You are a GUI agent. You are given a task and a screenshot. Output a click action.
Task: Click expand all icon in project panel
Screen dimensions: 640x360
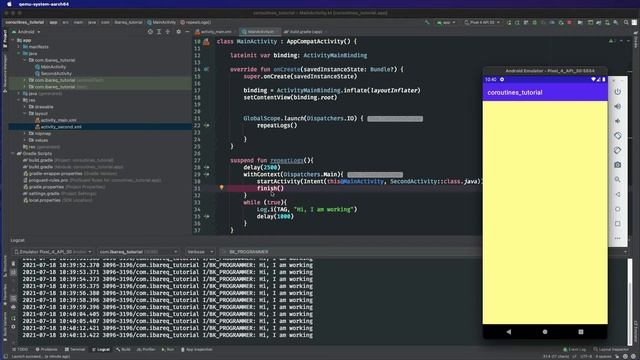coord(159,31)
